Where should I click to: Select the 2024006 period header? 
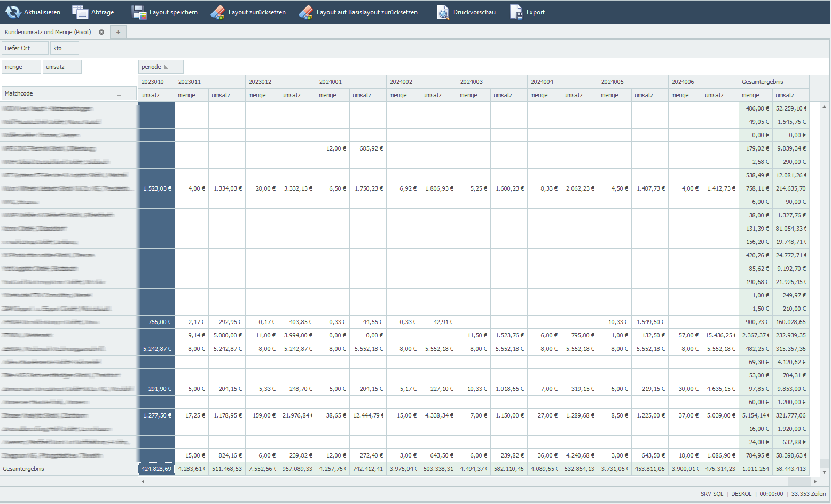coord(703,82)
